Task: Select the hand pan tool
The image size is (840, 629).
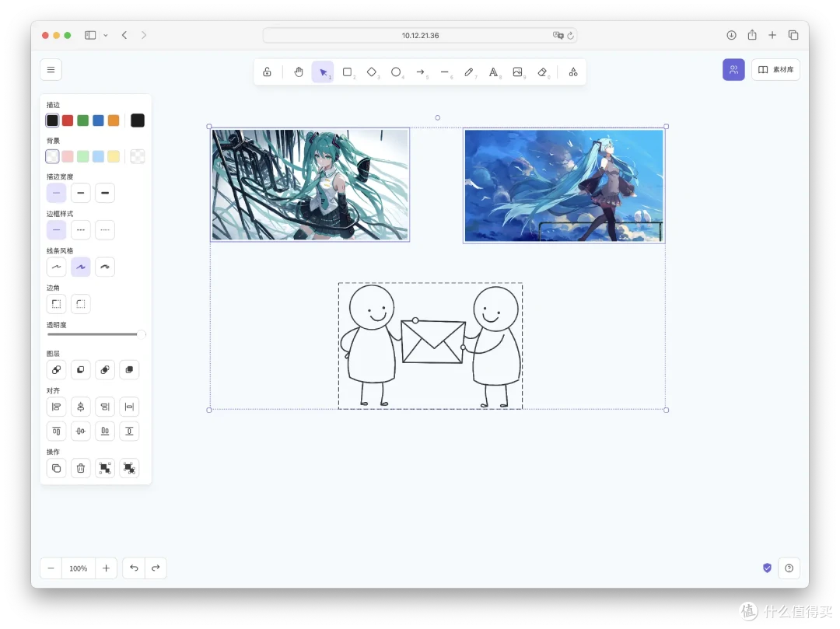Action: pyautogui.click(x=299, y=72)
